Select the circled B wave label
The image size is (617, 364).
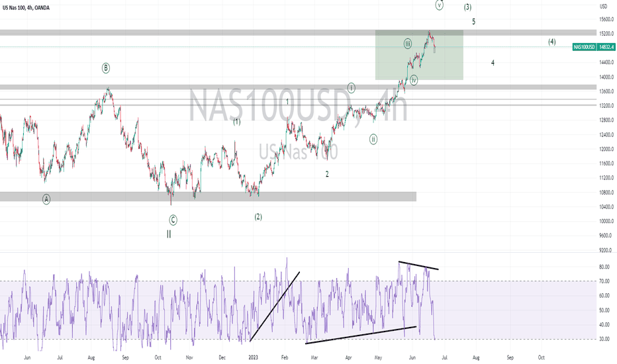106,68
